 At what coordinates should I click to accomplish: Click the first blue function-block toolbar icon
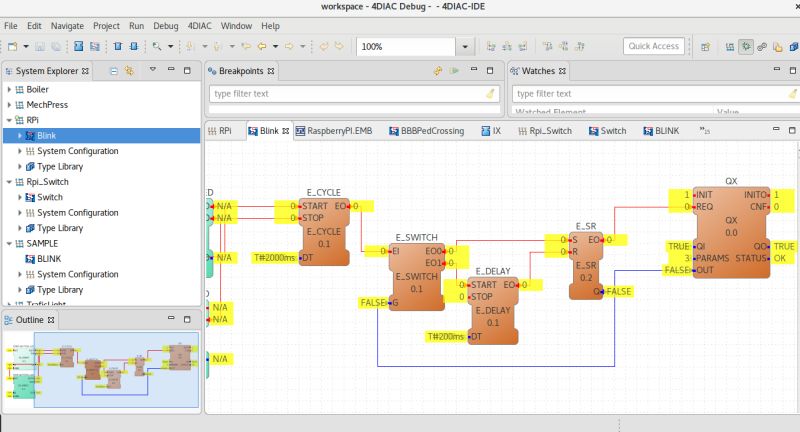tap(78, 46)
